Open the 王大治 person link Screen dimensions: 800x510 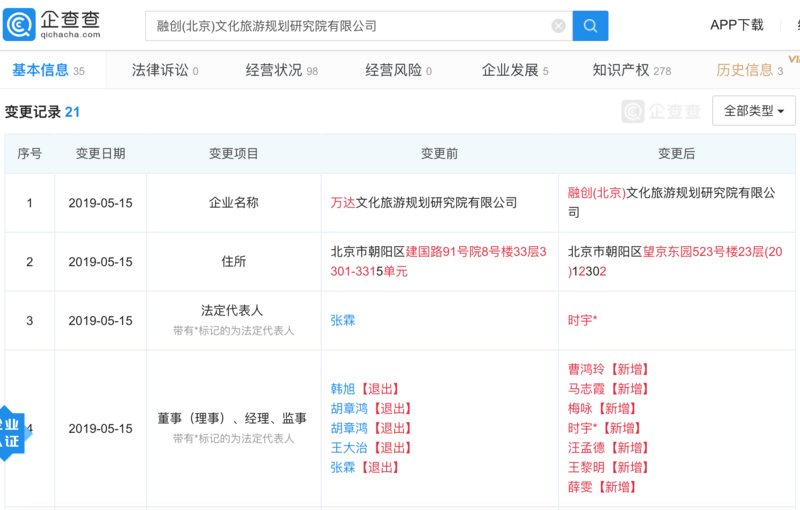tap(349, 448)
